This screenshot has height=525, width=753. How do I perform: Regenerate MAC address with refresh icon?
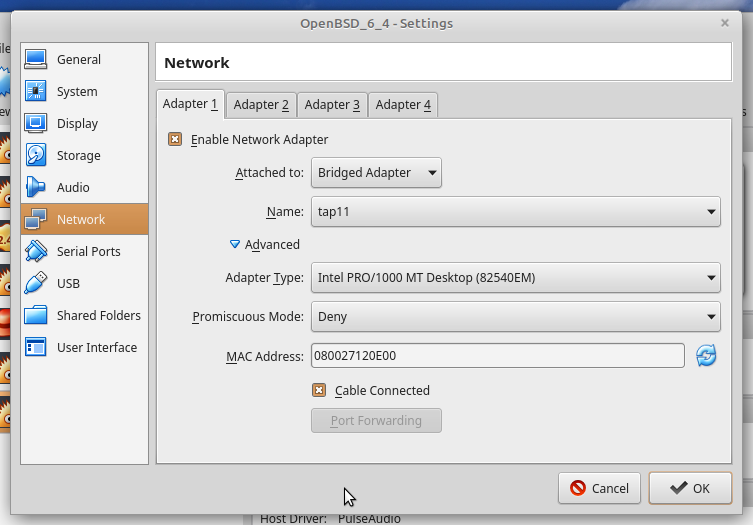(x=707, y=356)
